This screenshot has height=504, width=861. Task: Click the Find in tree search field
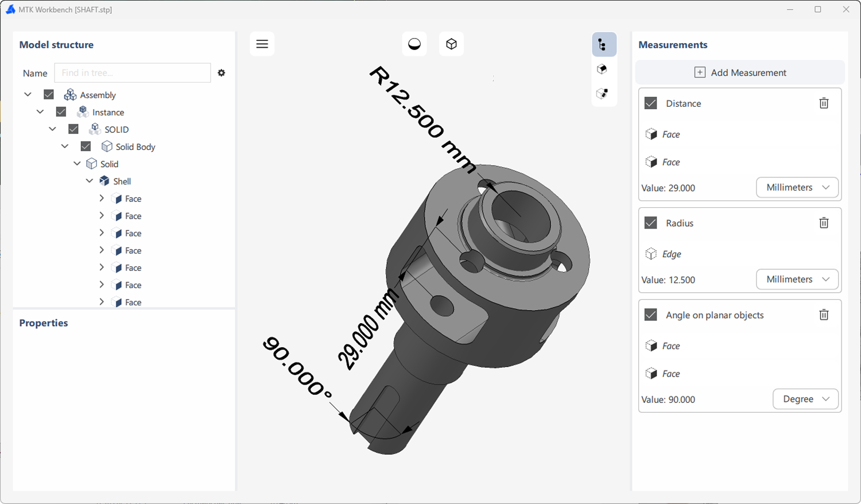click(133, 73)
